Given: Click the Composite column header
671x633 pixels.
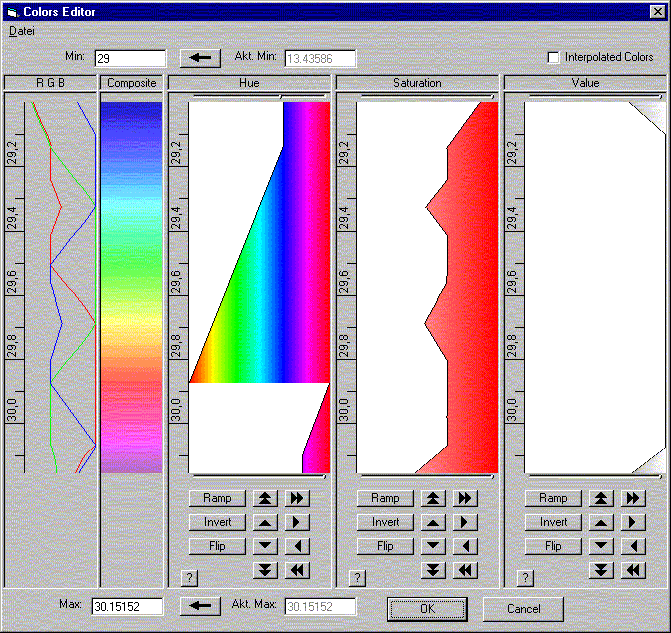Looking at the screenshot, I should click(132, 83).
